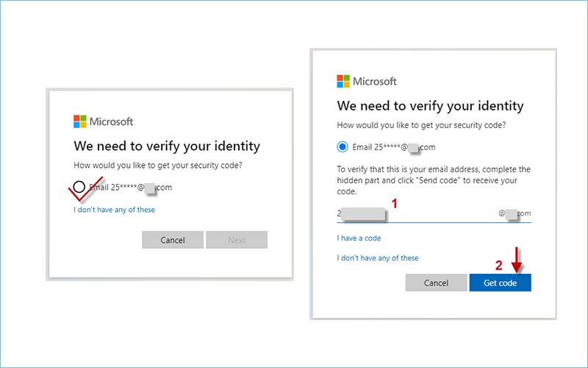
Task: Click "I don't have any of these" in right dialog
Action: (x=378, y=258)
